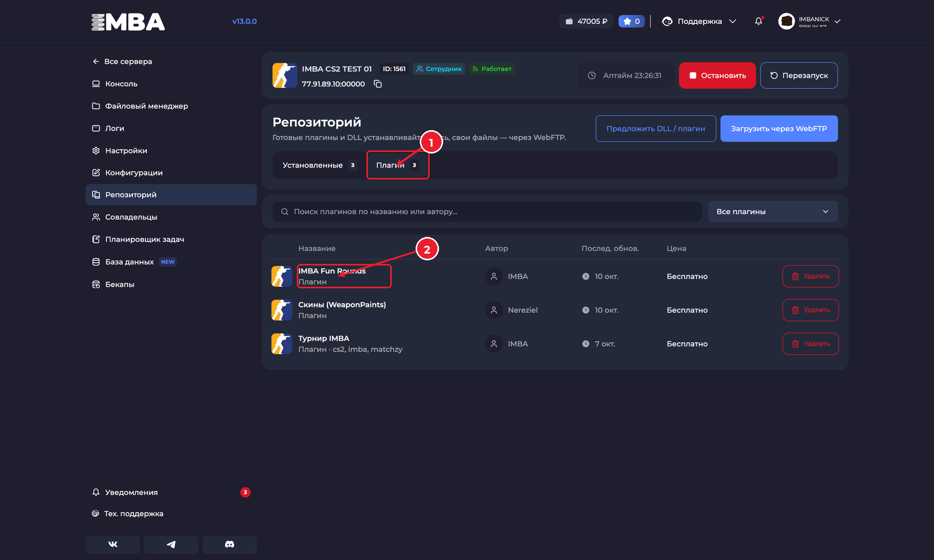934x560 pixels.
Task: Expand the Поддержка dropdown
Action: (699, 21)
